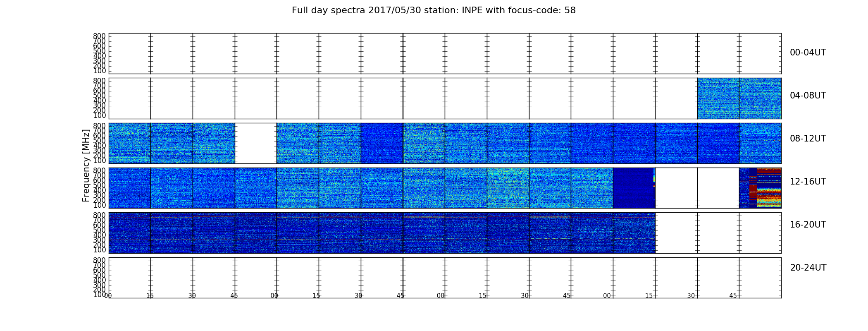
Task: Select the dark 09:30 spectrum in 08-12UT row
Action: 382,143
